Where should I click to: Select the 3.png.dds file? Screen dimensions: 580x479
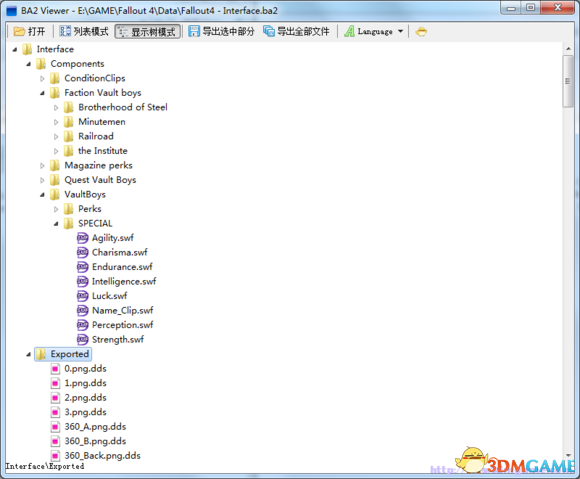85,412
